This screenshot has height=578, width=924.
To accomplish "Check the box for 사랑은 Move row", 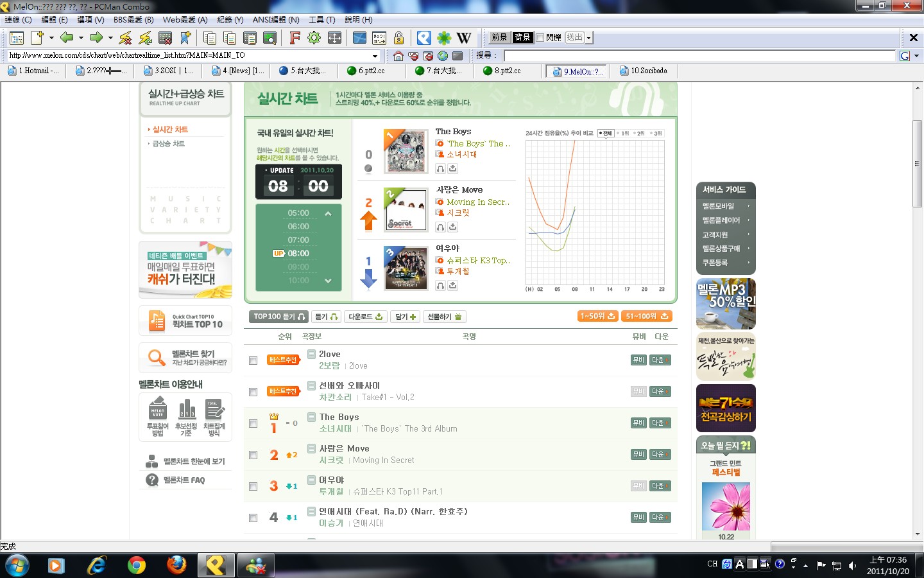I will click(253, 455).
